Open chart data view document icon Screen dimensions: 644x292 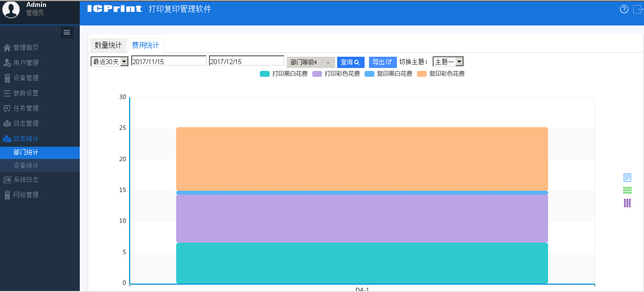click(627, 178)
